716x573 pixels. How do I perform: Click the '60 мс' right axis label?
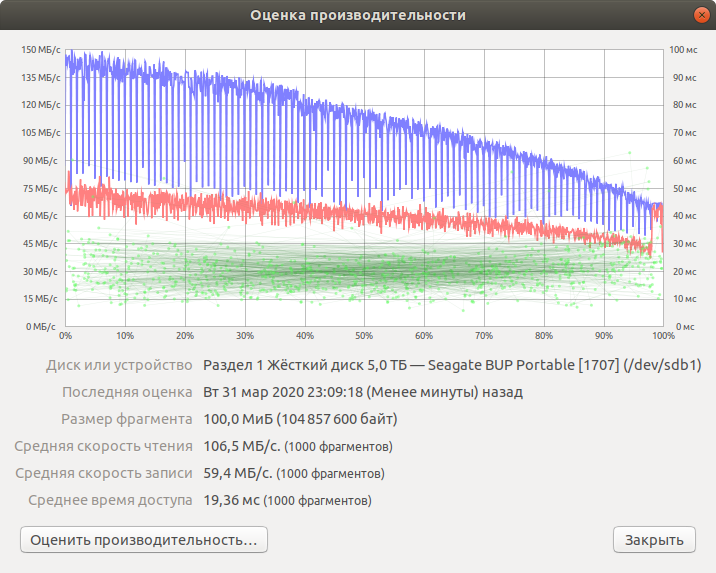coord(684,161)
